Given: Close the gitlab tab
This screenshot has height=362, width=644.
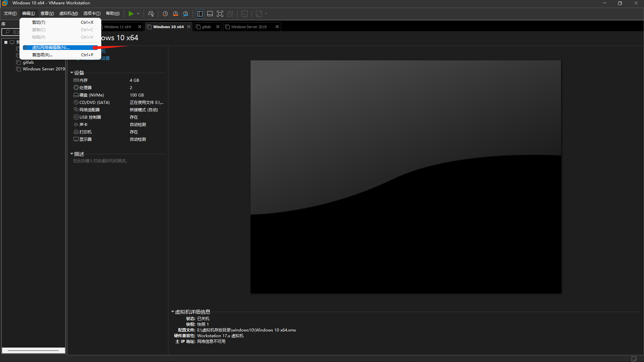Looking at the screenshot, I should (218, 27).
